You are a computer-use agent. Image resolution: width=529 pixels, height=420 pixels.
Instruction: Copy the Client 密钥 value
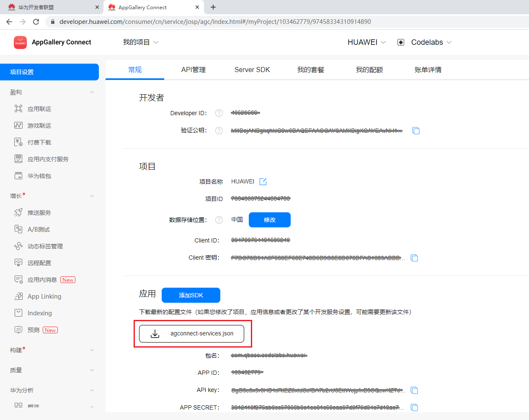click(414, 258)
